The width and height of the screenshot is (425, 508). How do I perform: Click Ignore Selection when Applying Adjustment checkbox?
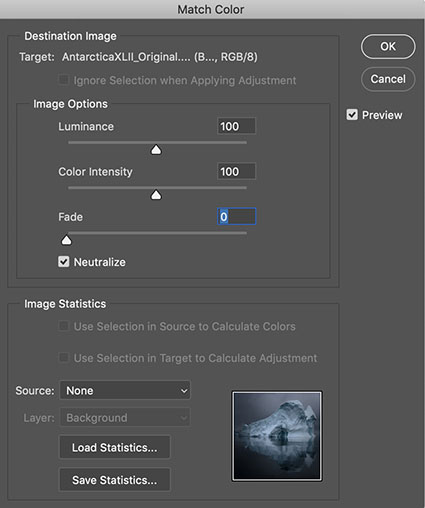pos(63,80)
